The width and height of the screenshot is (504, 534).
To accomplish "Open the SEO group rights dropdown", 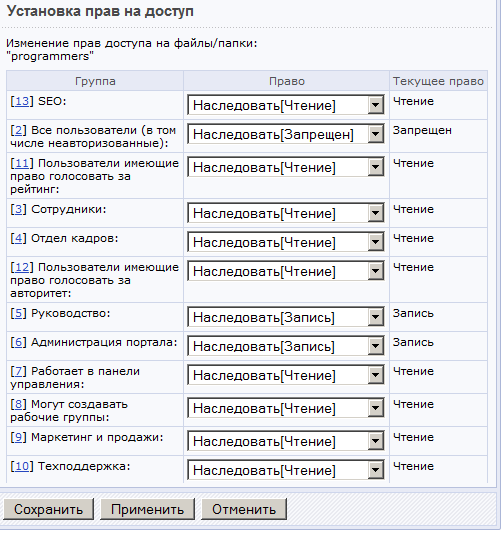I will [285, 105].
